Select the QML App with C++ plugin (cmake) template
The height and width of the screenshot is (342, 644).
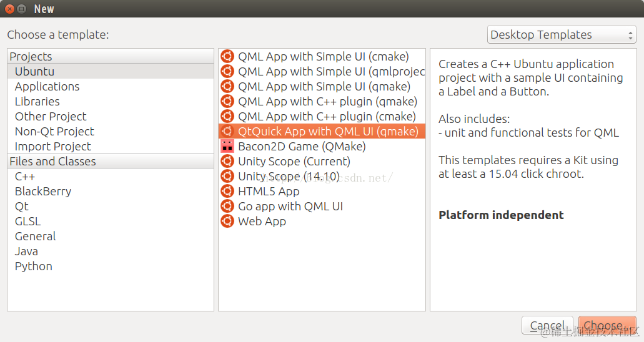click(322, 117)
